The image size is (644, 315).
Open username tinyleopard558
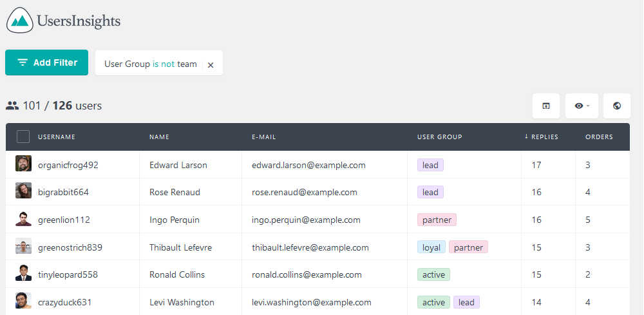[x=68, y=275]
